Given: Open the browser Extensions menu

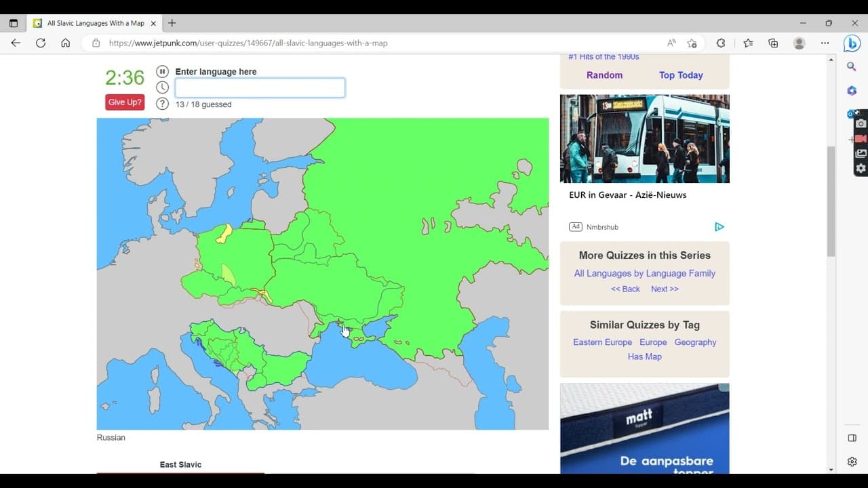Looking at the screenshot, I should [721, 43].
